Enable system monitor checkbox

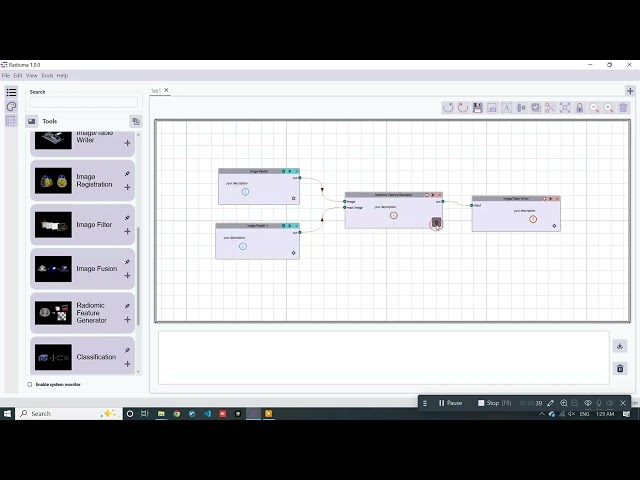30,384
